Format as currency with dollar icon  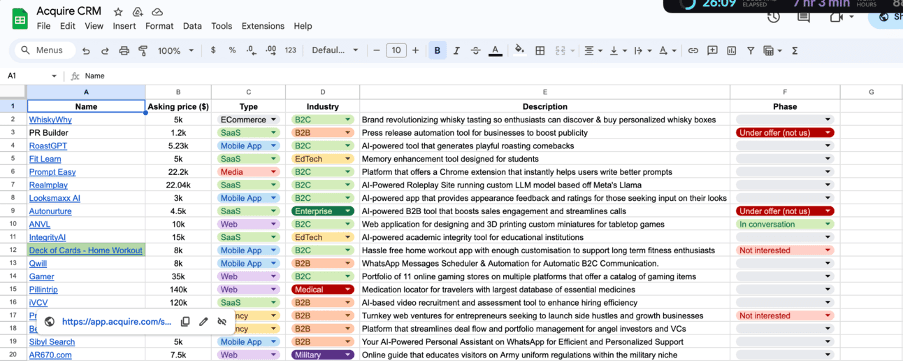(213, 50)
